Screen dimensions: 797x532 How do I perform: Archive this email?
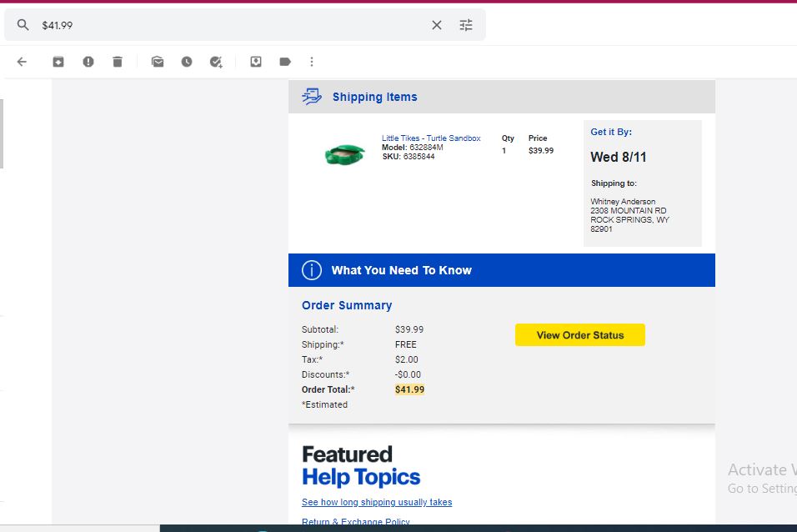click(x=58, y=62)
